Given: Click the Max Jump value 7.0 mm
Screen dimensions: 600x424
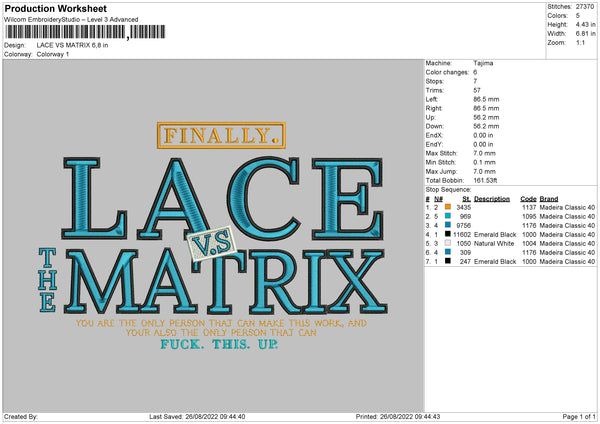Looking at the screenshot, I should [484, 171].
